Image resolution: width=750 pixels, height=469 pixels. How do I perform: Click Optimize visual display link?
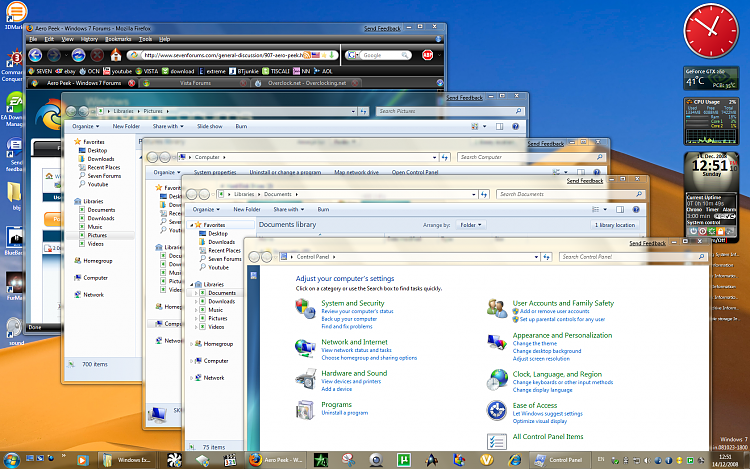(x=540, y=421)
